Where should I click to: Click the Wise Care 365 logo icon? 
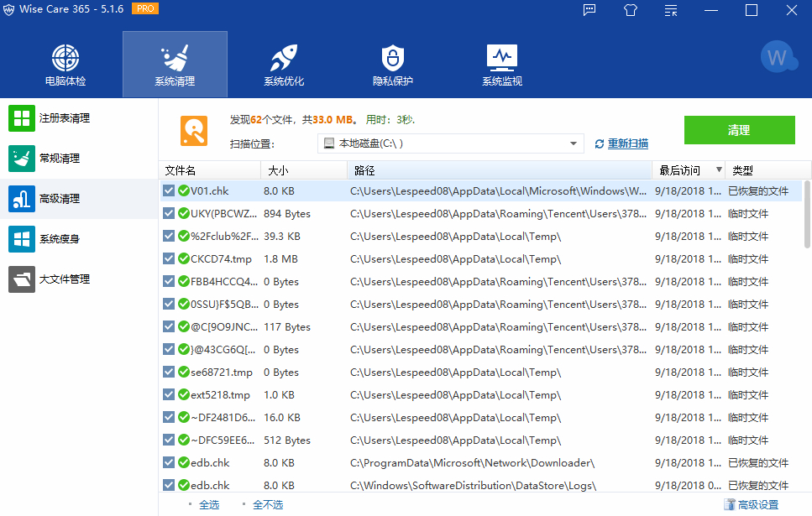[x=8, y=10]
